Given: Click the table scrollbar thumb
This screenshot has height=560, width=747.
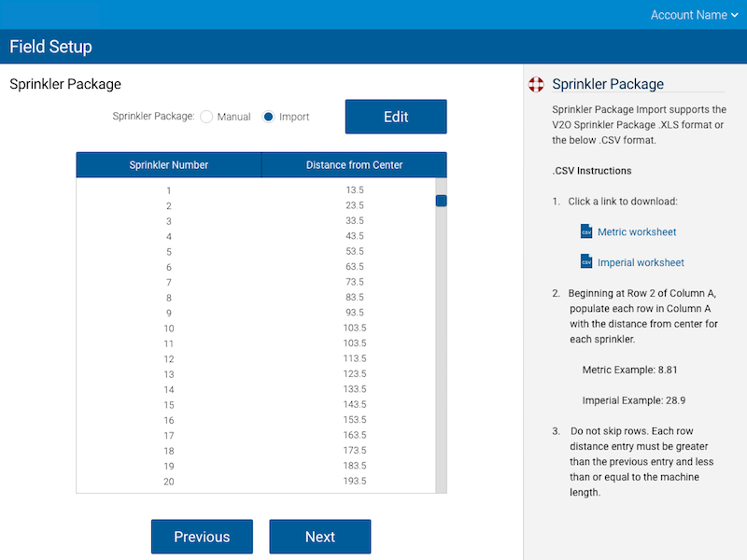Looking at the screenshot, I should (441, 201).
